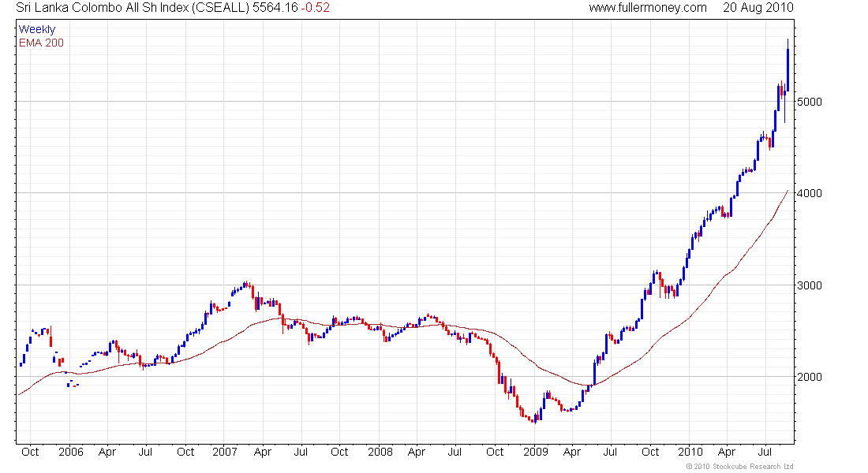This screenshot has height=473, width=868.
Task: Click the blue 'Weekly' legend label
Action: tap(37, 29)
